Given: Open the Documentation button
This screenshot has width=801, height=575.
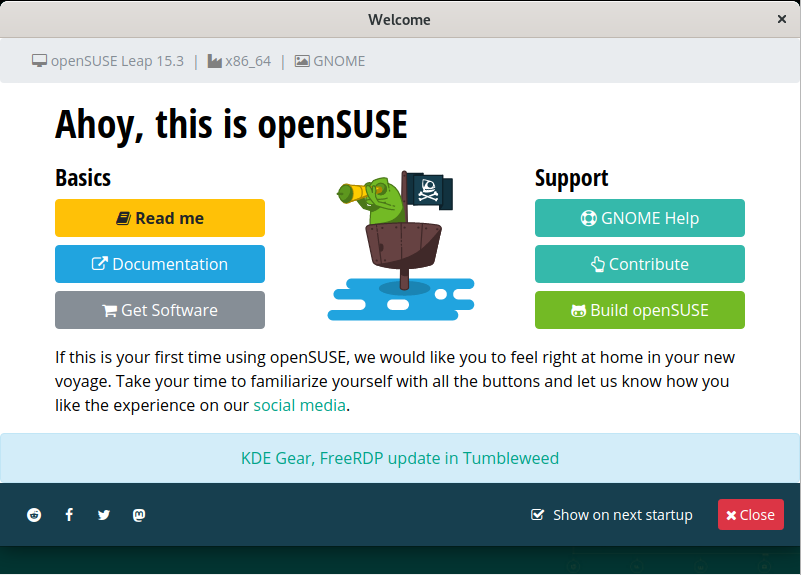Looking at the screenshot, I should [160, 264].
